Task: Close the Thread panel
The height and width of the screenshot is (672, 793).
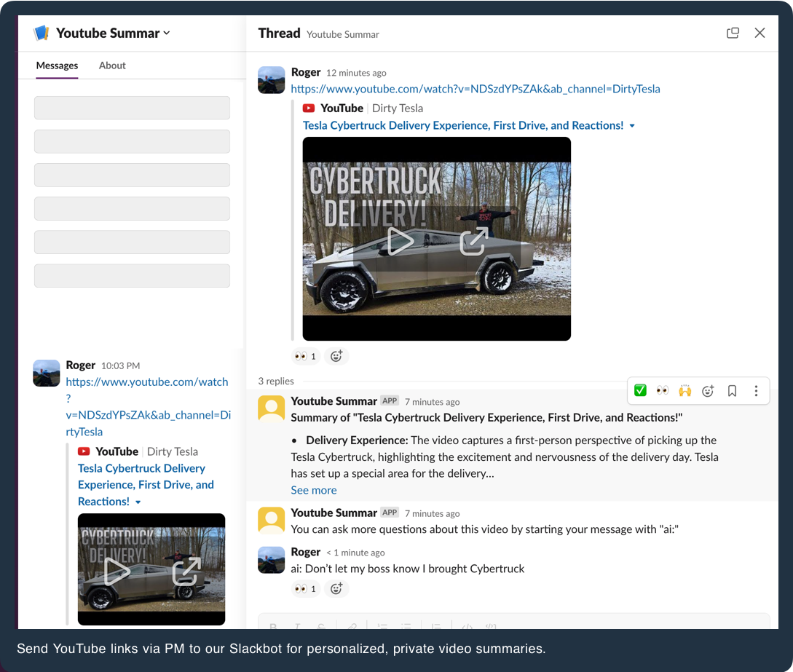Action: click(x=760, y=33)
